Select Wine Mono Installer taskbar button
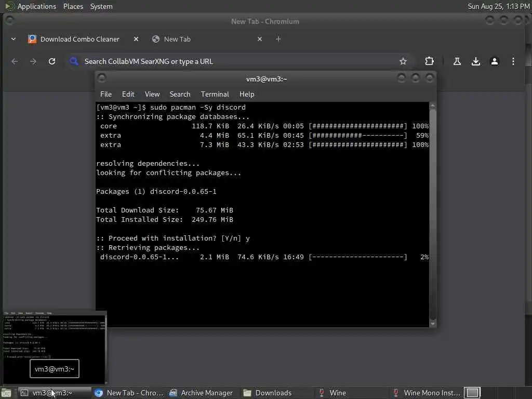The height and width of the screenshot is (399, 532). [426, 393]
